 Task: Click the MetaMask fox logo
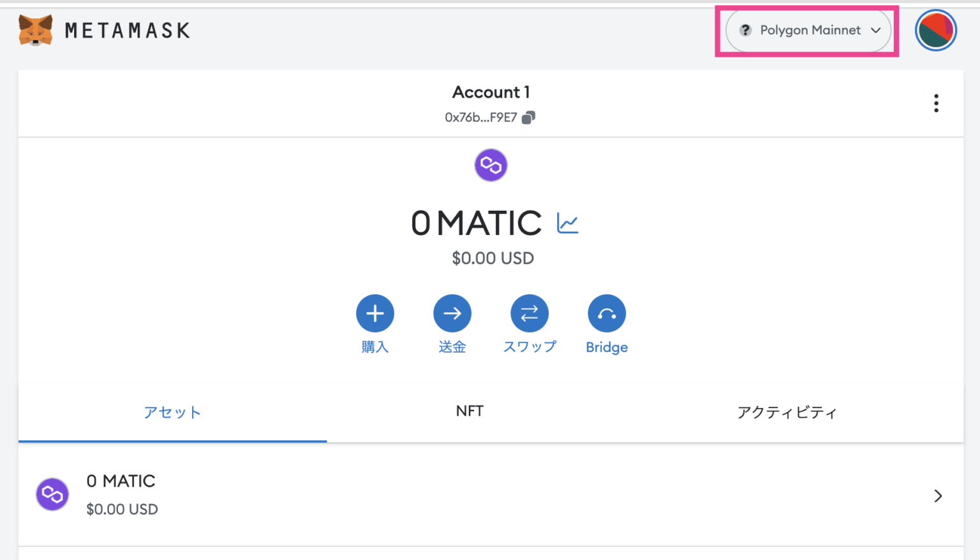[35, 30]
